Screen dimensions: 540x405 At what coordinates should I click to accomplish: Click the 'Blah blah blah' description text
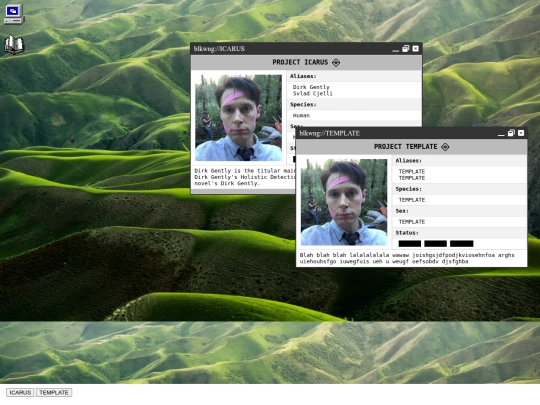click(x=407, y=258)
